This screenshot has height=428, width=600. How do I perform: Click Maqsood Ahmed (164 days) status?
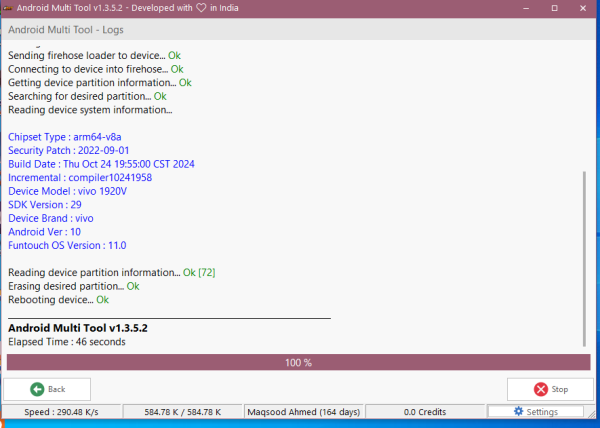click(304, 412)
